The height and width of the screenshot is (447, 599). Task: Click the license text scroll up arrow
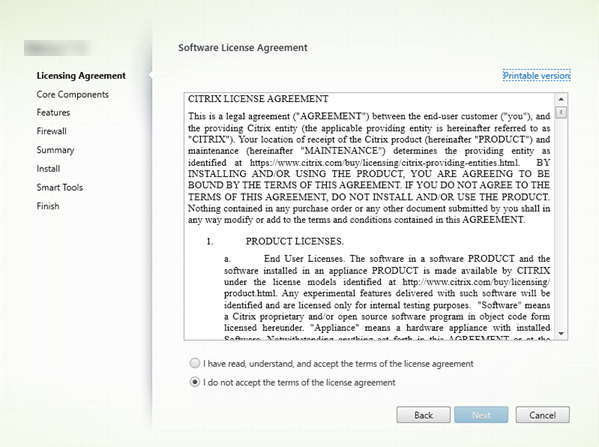click(561, 99)
